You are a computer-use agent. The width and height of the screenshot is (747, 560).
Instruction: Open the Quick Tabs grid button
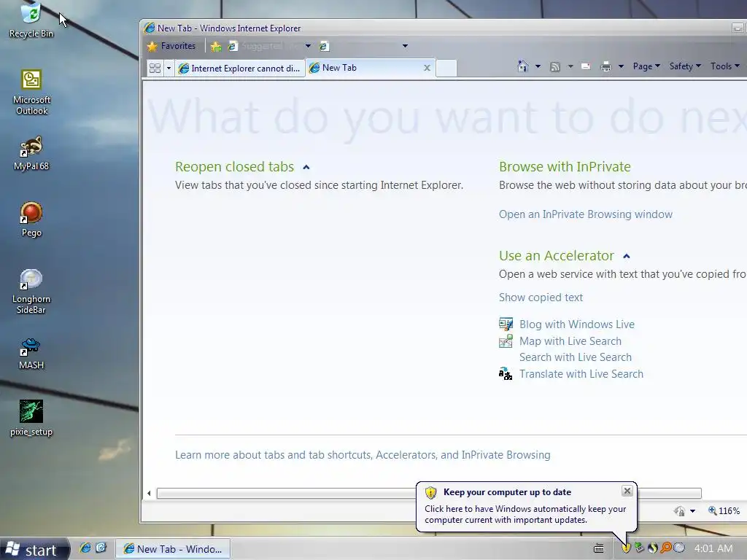(155, 68)
